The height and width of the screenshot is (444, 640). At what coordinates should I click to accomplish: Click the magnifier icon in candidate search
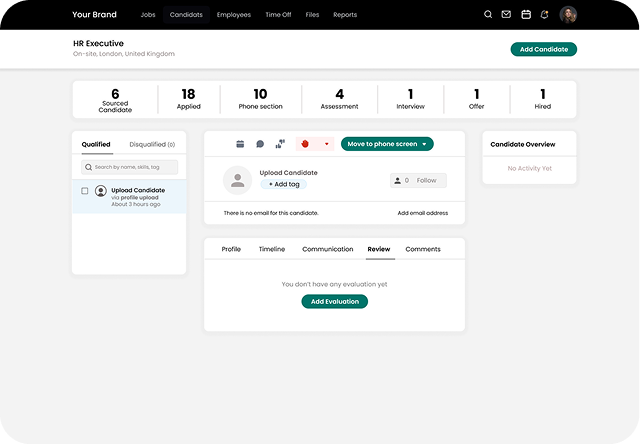click(x=88, y=167)
